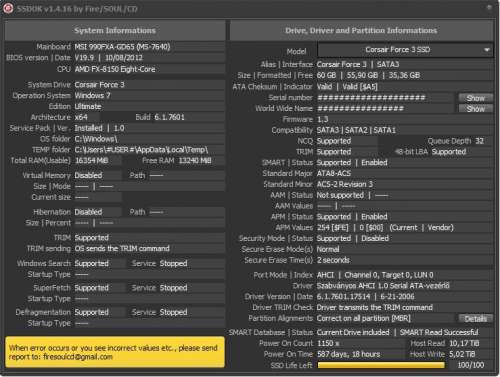This screenshot has width=500, height=377.
Task: Click Port Mode value AHCI Channel 0
Action: (x=375, y=275)
